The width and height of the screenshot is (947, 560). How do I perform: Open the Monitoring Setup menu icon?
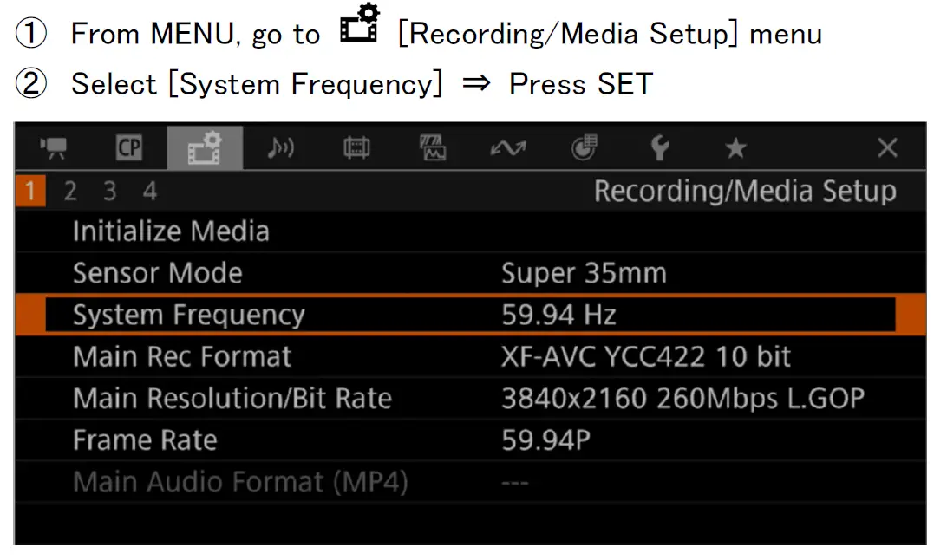(356, 148)
